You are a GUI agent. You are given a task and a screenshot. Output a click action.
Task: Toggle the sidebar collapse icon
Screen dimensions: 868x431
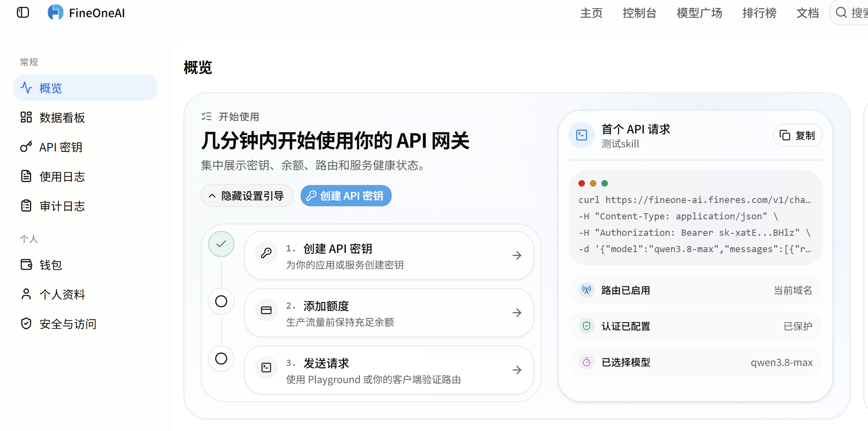click(x=23, y=13)
